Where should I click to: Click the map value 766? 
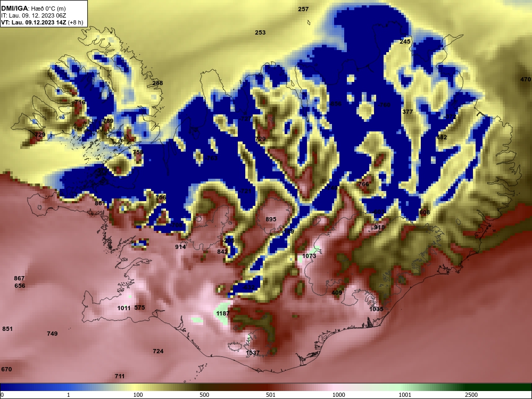point(363,184)
